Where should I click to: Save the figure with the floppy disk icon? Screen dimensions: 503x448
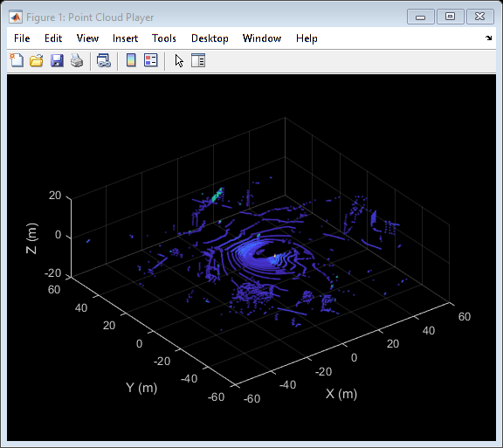[57, 60]
